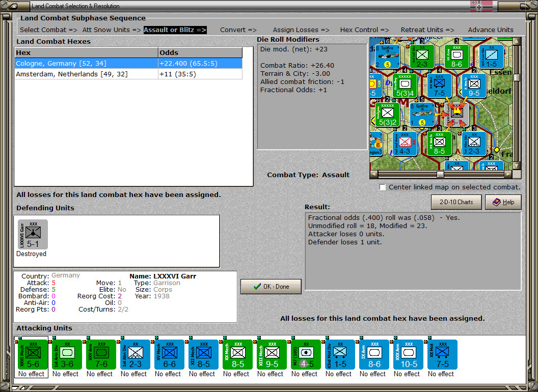Click the Retreat Units => subphase label
The width and height of the screenshot is (538, 392).
click(x=427, y=30)
